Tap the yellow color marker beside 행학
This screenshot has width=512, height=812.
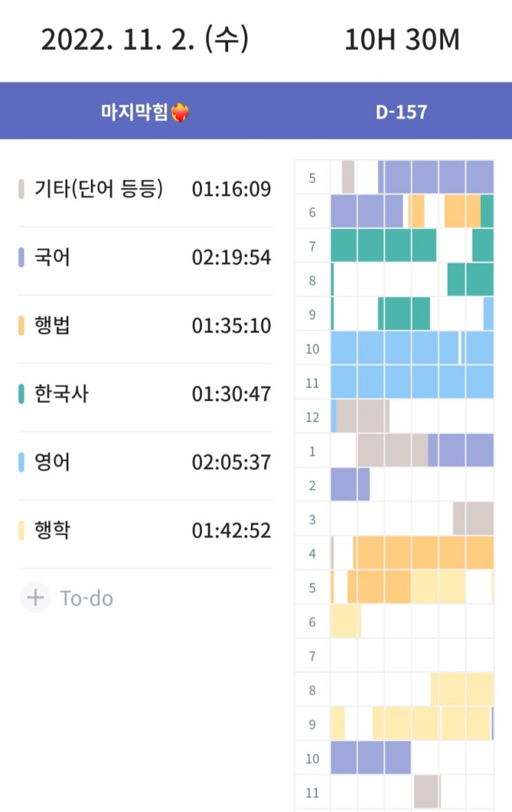click(x=21, y=531)
